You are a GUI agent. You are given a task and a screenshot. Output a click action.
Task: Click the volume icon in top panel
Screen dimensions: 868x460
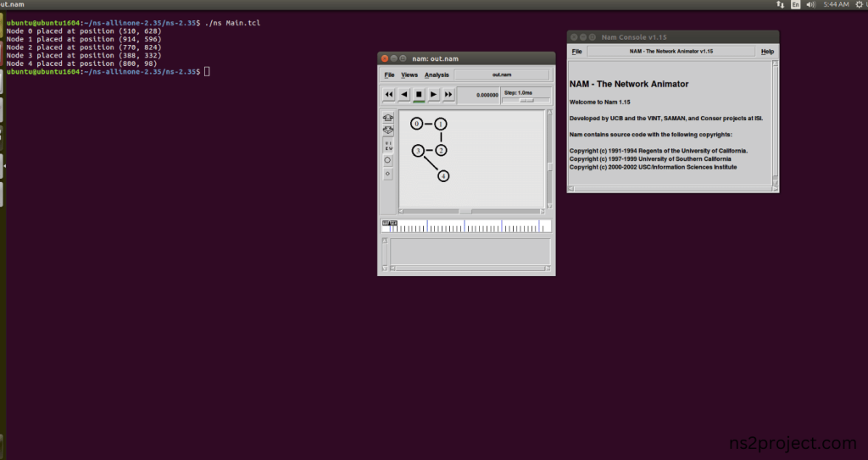[x=810, y=4]
